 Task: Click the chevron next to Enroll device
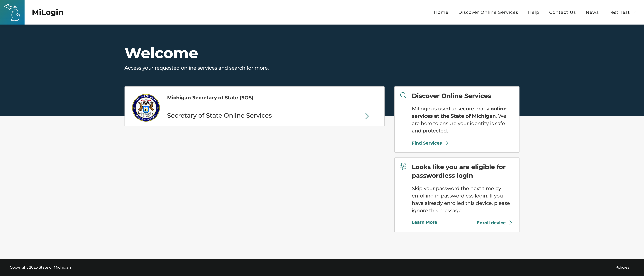point(511,223)
